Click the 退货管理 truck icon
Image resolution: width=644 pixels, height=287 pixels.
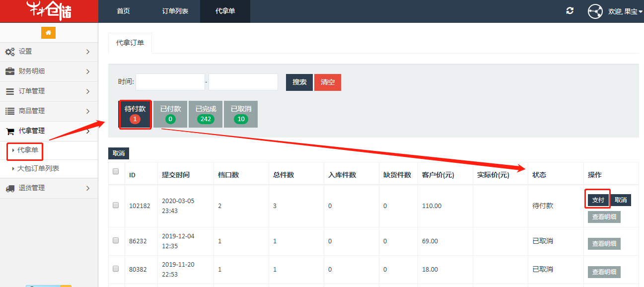10,188
